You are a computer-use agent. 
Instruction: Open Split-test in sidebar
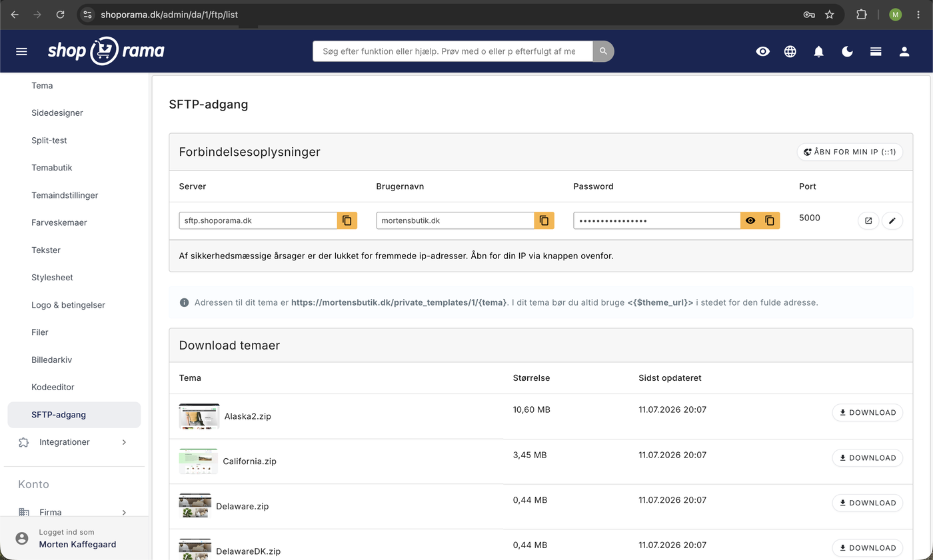click(49, 140)
